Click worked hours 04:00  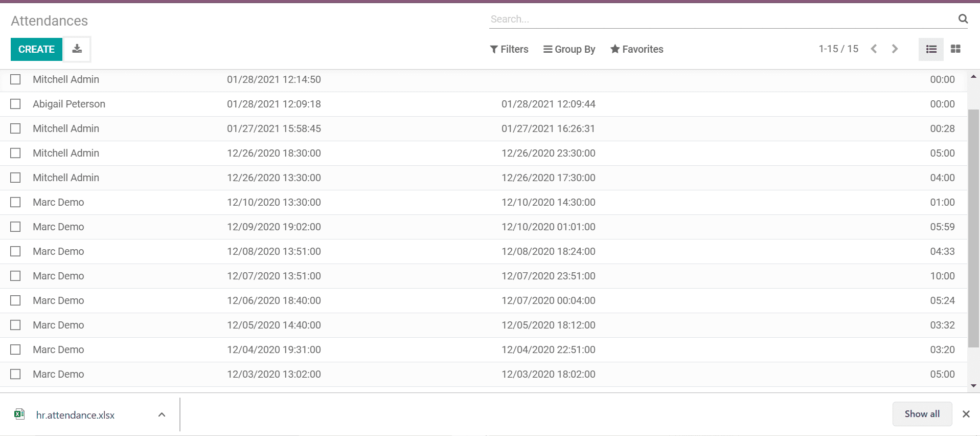(x=942, y=178)
